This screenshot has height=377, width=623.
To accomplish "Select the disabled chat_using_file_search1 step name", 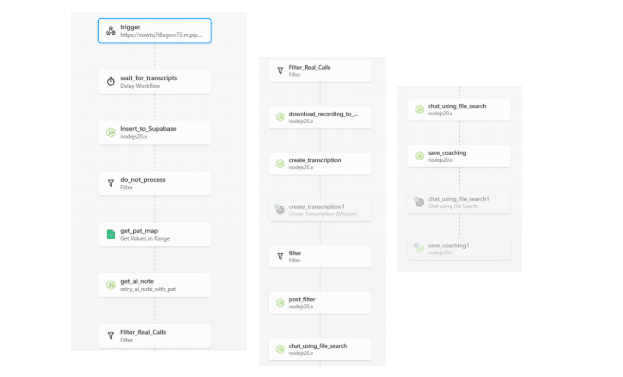I will 459,199.
